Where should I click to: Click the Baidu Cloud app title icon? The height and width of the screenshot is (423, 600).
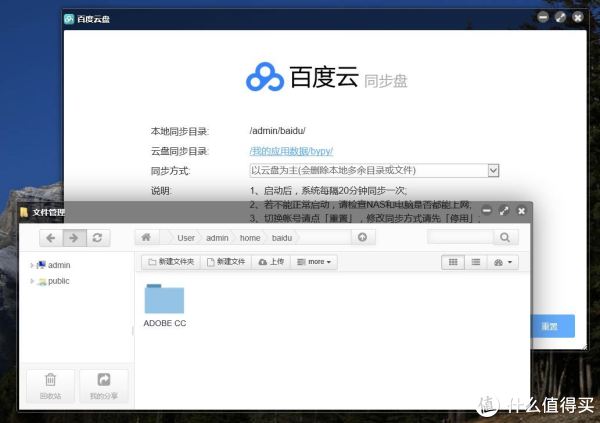[69, 19]
